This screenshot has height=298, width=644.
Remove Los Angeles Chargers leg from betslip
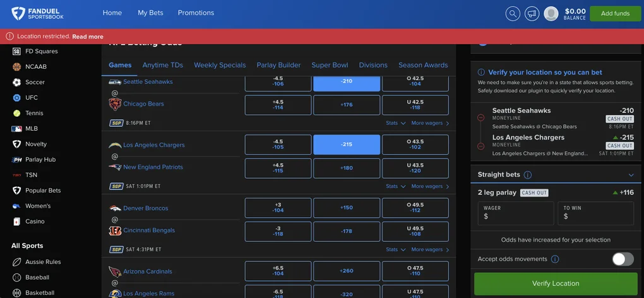pyautogui.click(x=481, y=146)
